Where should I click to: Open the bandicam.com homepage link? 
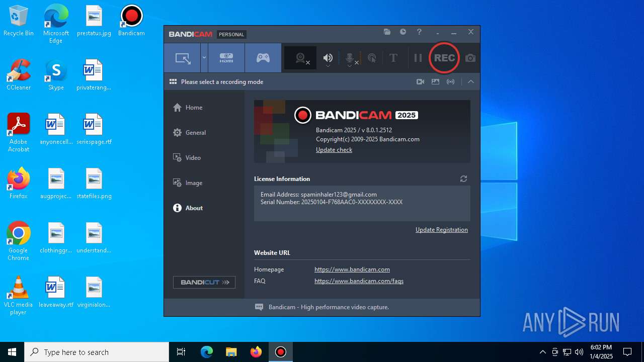tap(352, 269)
